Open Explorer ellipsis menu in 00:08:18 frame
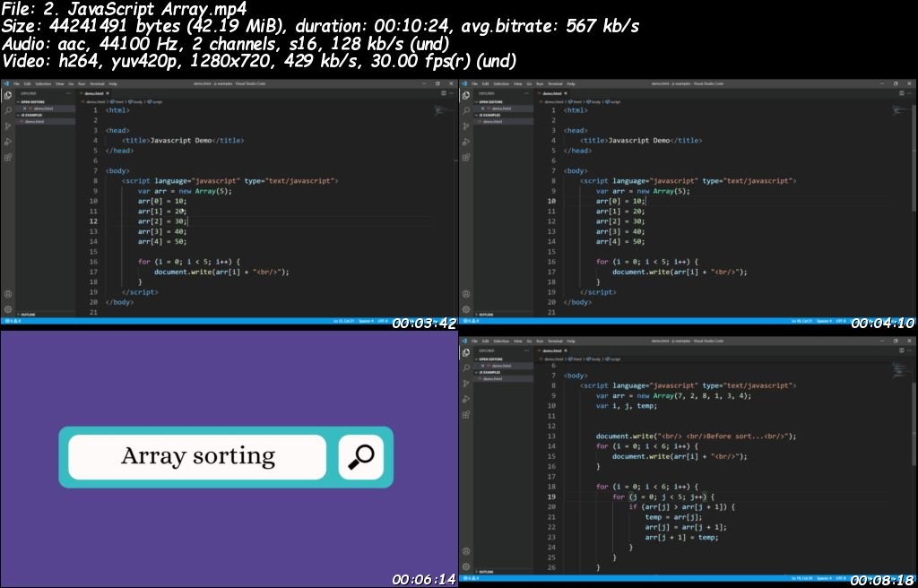This screenshot has height=588, width=918. (527, 350)
